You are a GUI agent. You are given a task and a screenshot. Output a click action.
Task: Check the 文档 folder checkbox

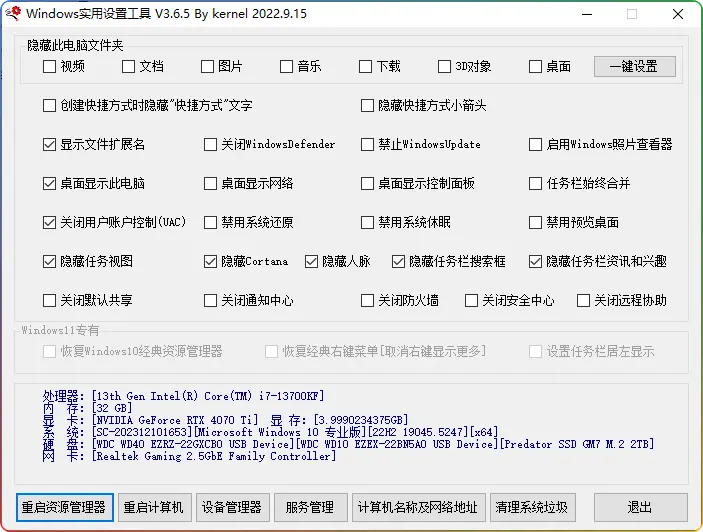tap(128, 66)
